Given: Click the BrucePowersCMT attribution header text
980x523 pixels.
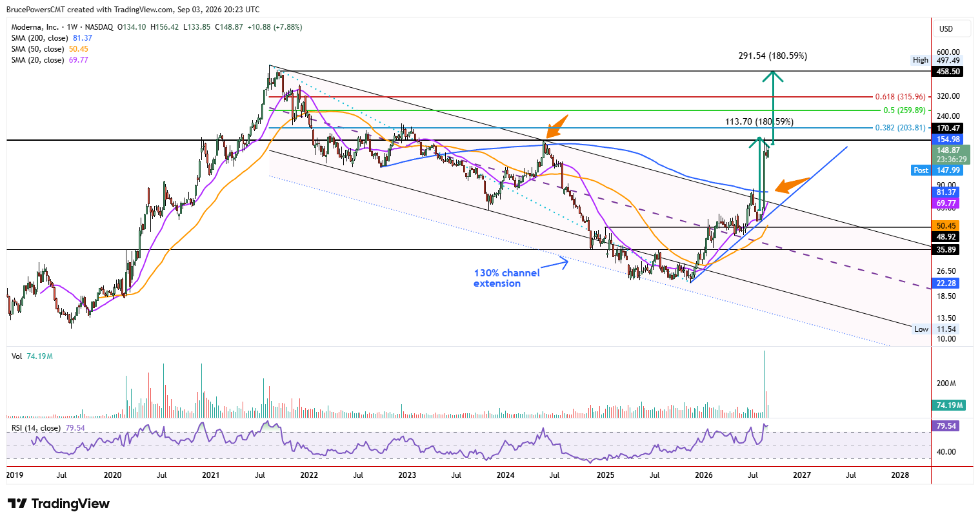Looking at the screenshot, I should (x=133, y=10).
